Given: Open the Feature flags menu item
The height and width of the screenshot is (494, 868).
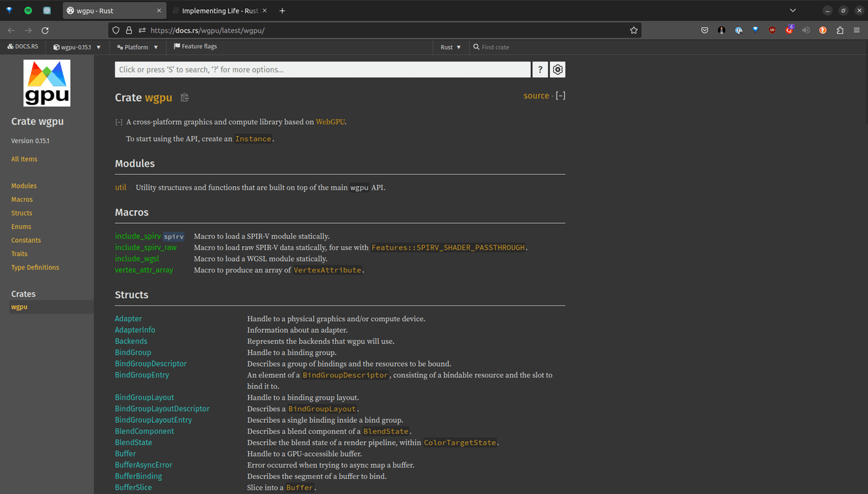Looking at the screenshot, I should tap(195, 47).
